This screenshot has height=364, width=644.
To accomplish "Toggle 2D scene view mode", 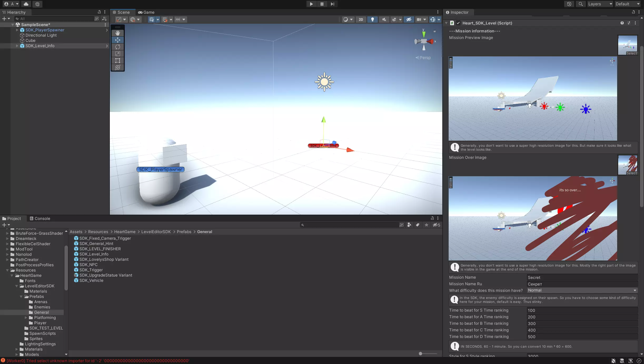I will [361, 19].
